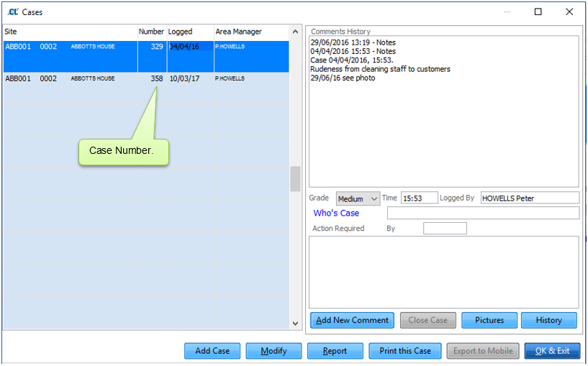Click OK & Exit
Viewport: 588px width, 366px height.
tap(553, 351)
